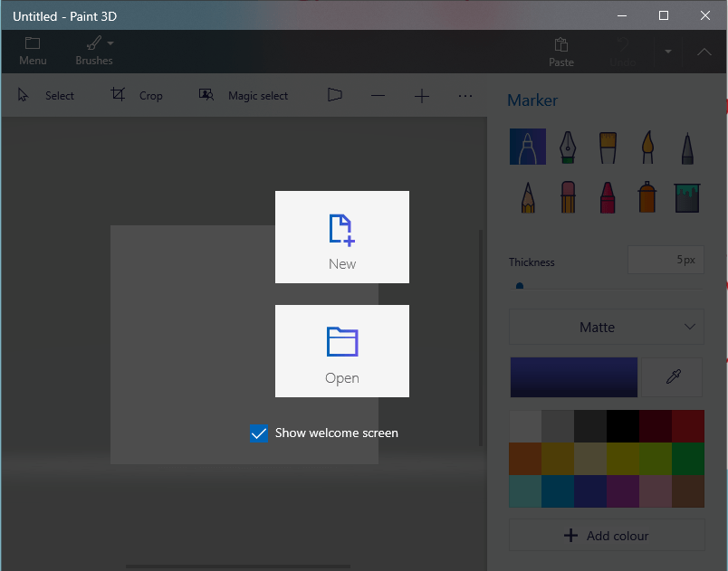Pick the Watercolour brush
This screenshot has width=728, height=571.
[647, 147]
